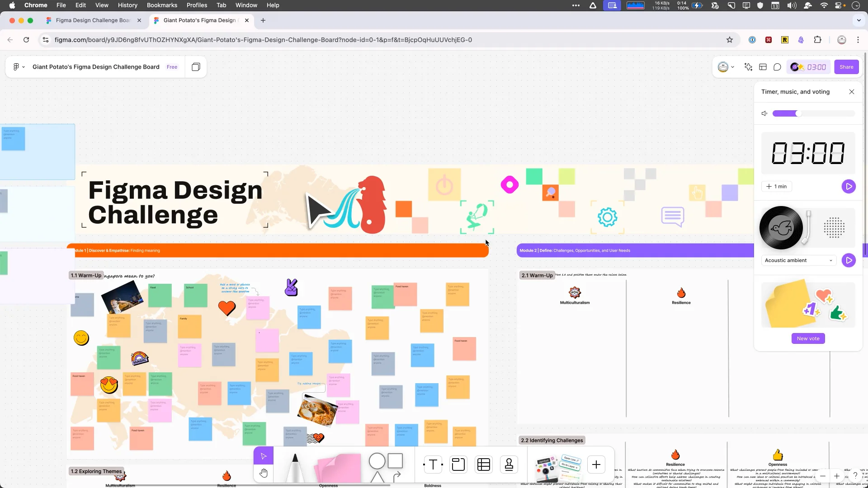The image size is (868, 488).
Task: Zoom out with the minus button
Action: 823,476
